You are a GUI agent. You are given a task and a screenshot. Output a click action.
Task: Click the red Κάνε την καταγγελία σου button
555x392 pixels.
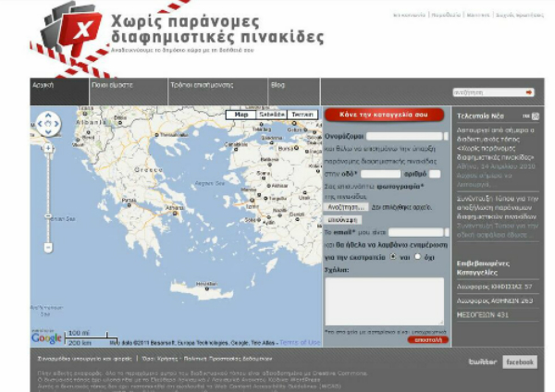pos(384,115)
